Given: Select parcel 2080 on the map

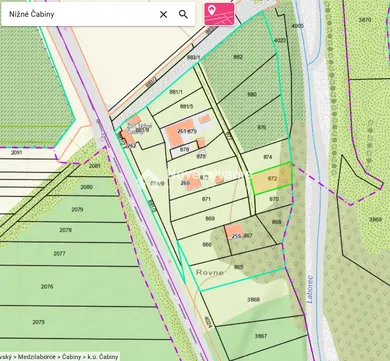Looking at the screenshot, I should point(87,187).
